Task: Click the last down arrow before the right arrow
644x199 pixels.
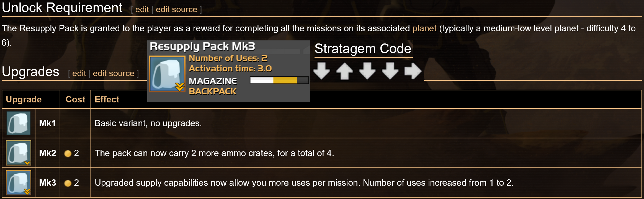Action: (390, 71)
